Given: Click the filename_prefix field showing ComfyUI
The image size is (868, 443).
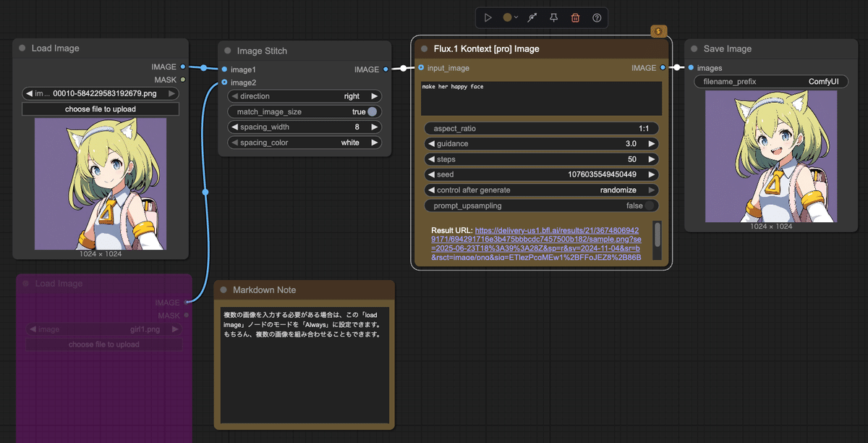Looking at the screenshot, I should pyautogui.click(x=771, y=82).
